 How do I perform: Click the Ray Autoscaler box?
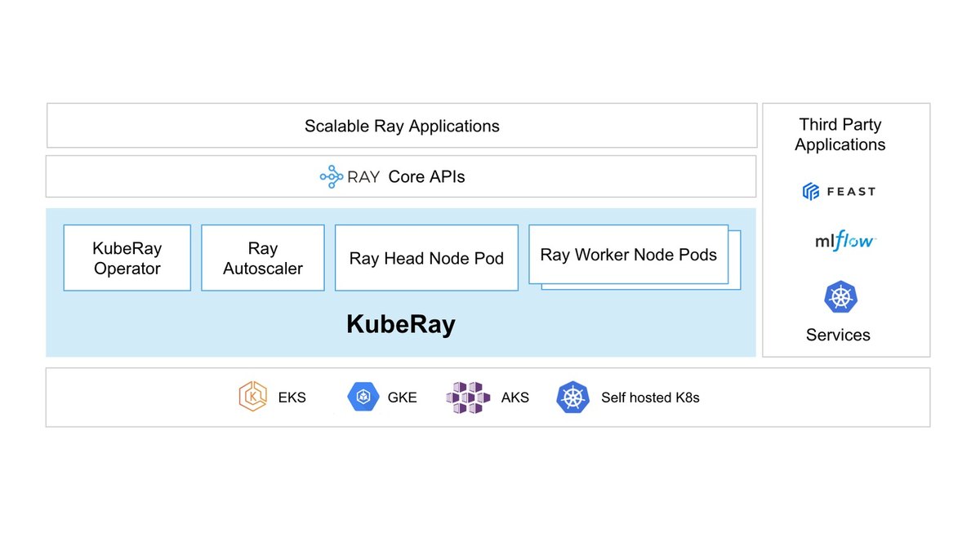(x=263, y=258)
